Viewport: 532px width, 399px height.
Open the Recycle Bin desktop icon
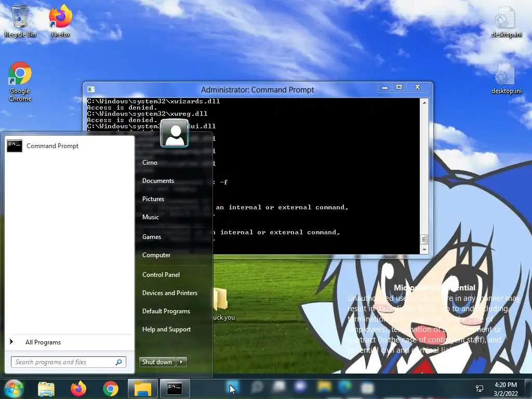click(20, 21)
